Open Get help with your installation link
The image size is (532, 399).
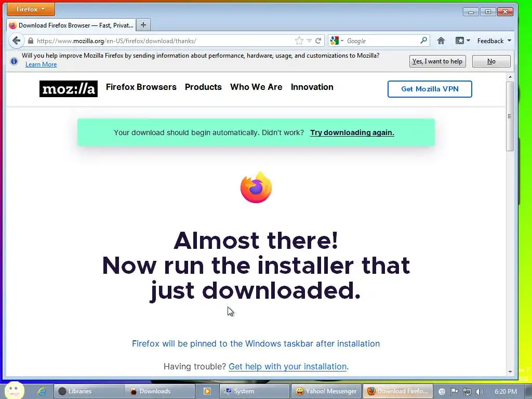coord(288,366)
